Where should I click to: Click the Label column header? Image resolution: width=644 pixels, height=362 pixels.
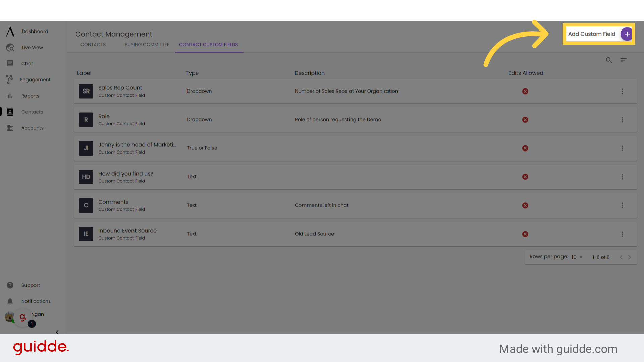84,73
